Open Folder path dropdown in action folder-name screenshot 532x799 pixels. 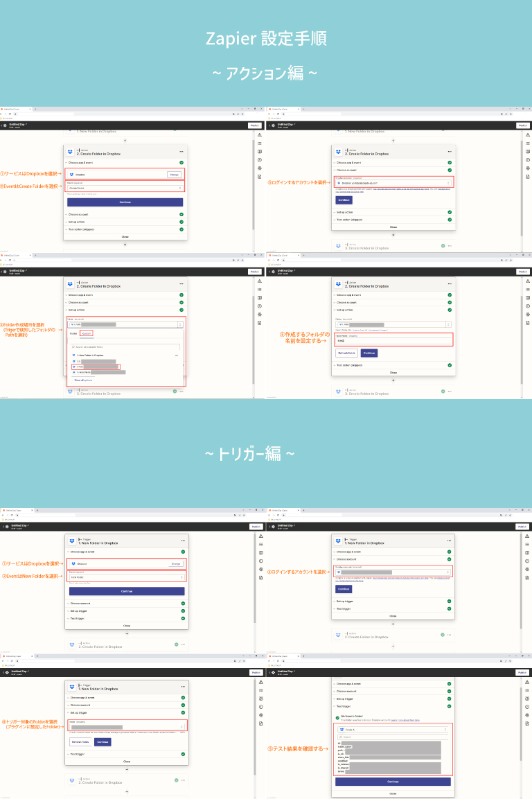pyautogui.click(x=393, y=324)
